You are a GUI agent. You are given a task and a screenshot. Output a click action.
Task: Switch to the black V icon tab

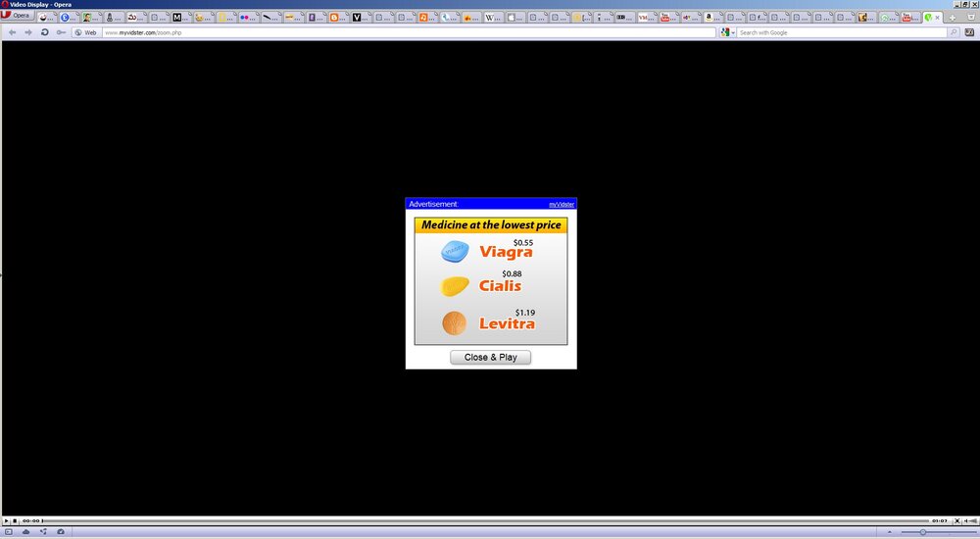click(360, 18)
